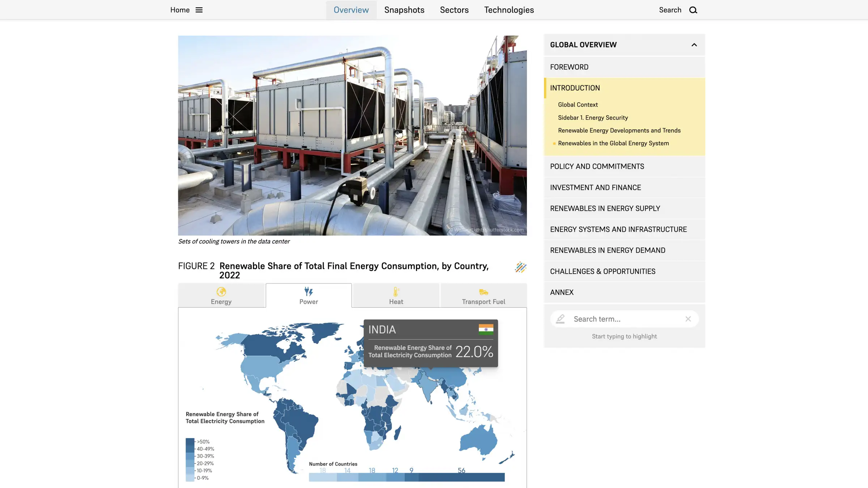Open the Technologies menu tab
The width and height of the screenshot is (868, 488).
[509, 10]
